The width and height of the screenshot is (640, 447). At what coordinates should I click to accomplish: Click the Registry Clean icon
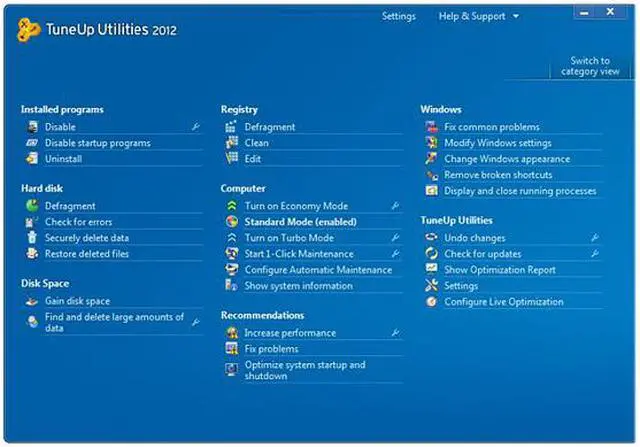click(231, 143)
